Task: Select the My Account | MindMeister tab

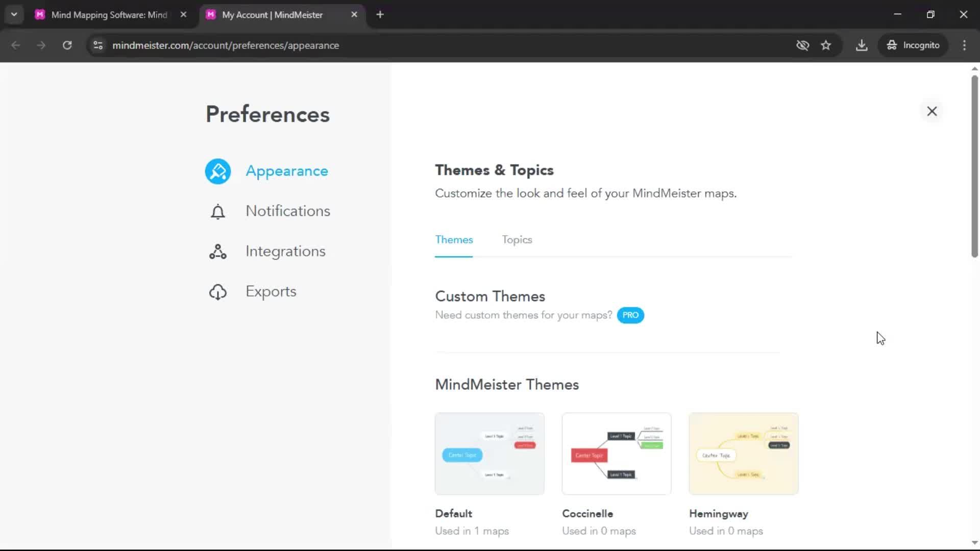Action: point(273,15)
